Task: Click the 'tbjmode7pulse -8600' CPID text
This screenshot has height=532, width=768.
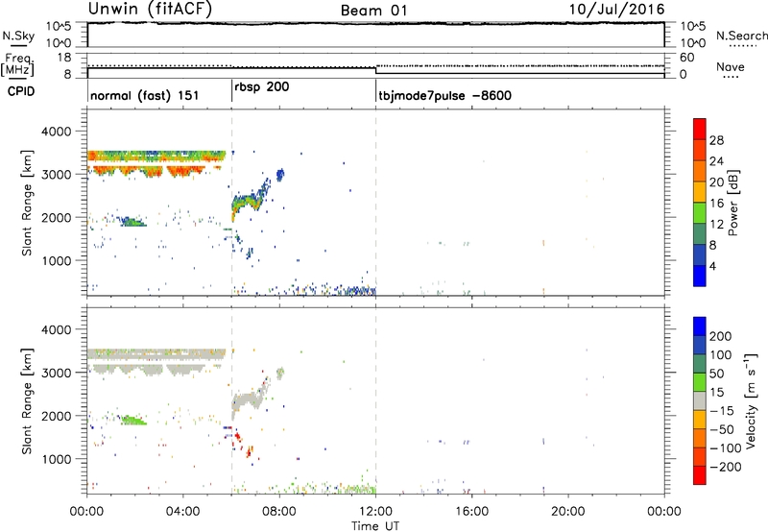Action: (x=444, y=95)
